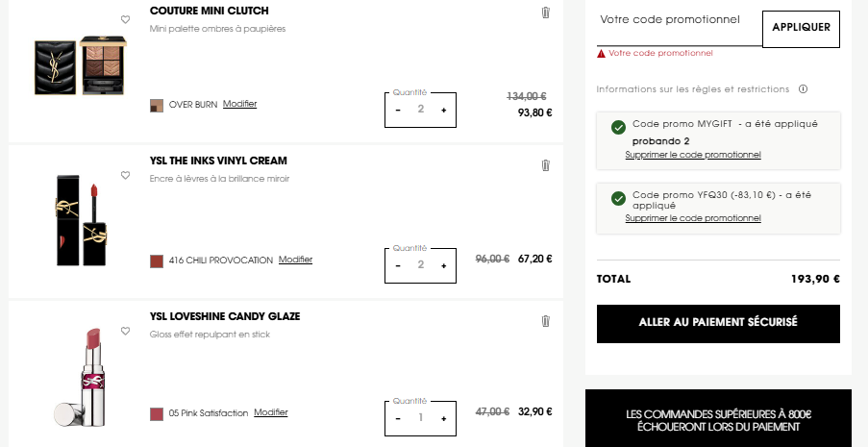Apply the promotional code
Viewport: 868px width, 447px height.
pos(801,29)
